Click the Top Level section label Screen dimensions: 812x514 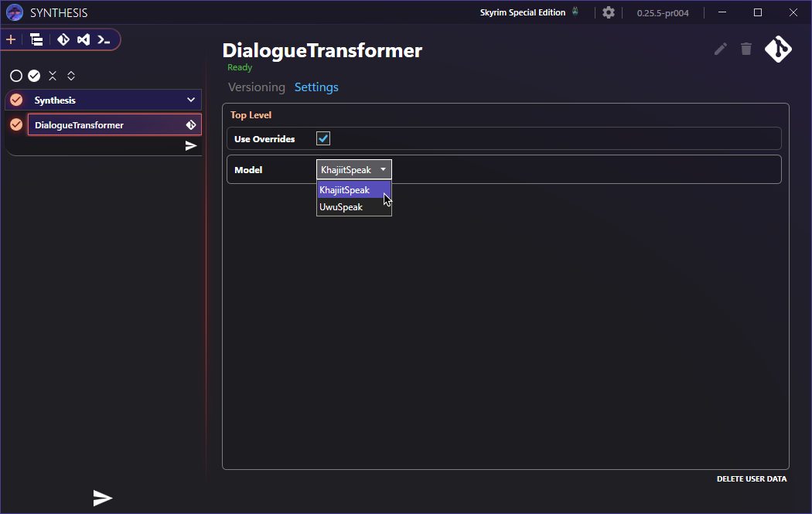tap(251, 115)
